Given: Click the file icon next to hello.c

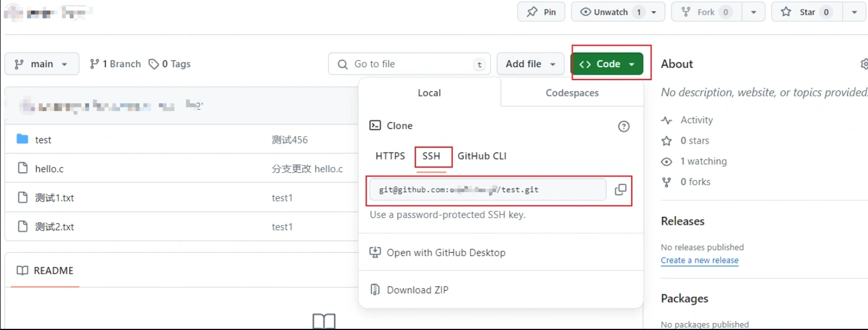Looking at the screenshot, I should (23, 168).
